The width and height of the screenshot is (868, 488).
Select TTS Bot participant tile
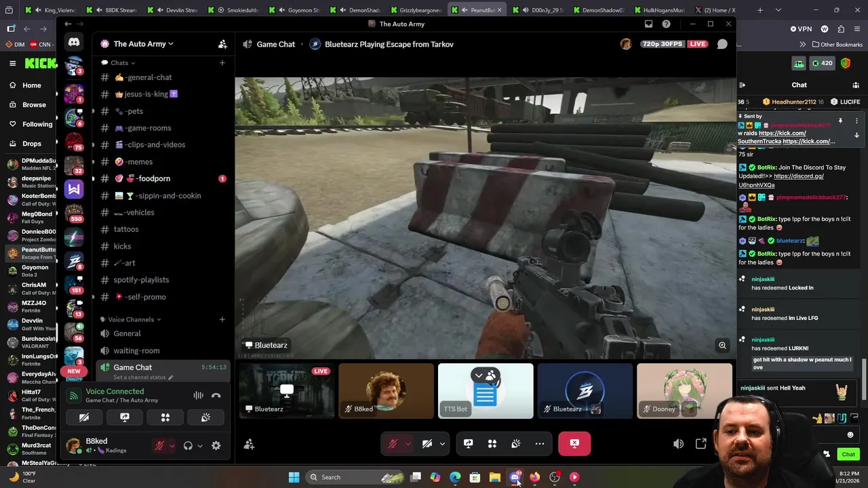click(x=486, y=391)
